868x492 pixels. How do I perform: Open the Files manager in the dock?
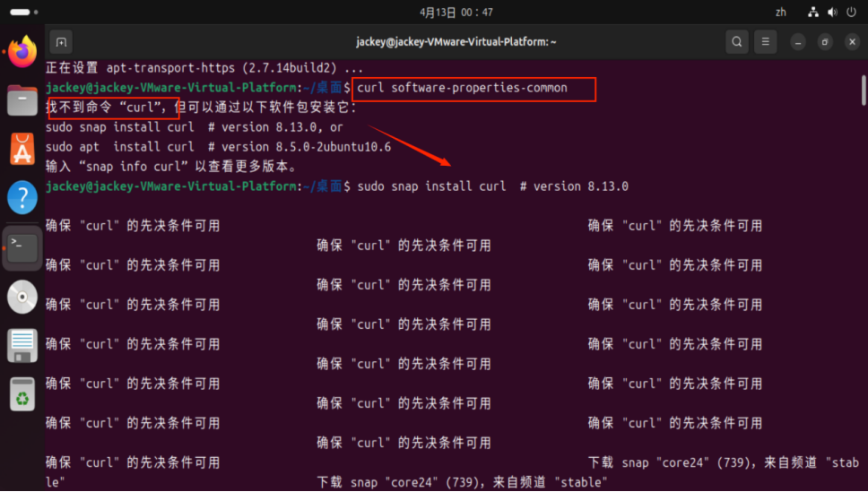coord(22,100)
